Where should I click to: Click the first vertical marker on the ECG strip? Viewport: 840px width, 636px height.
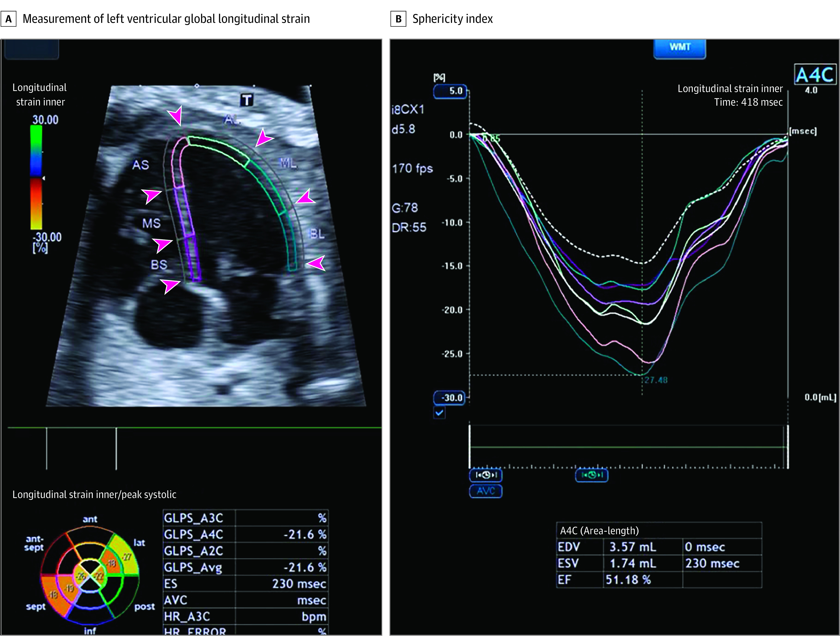[47, 449]
